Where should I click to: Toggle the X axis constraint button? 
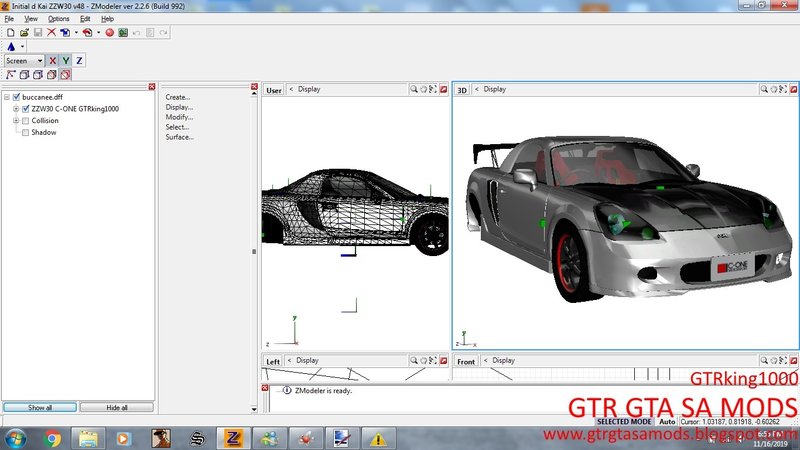[52, 61]
